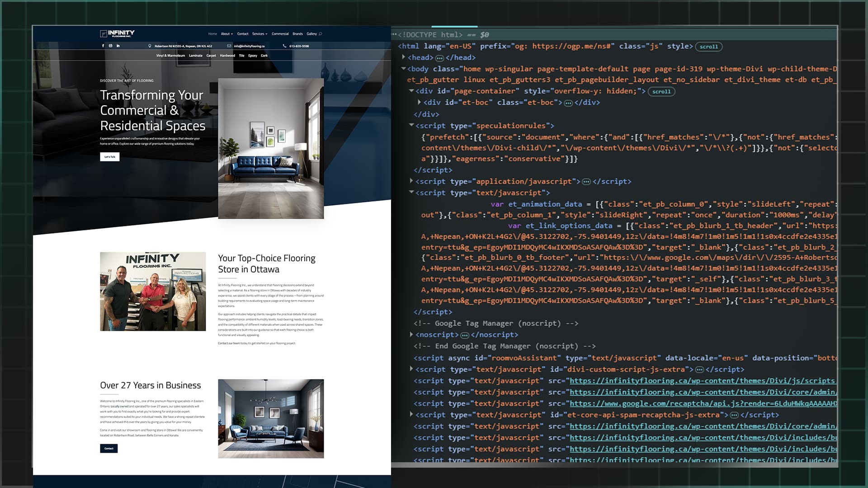Expand the collapsed head element ellipsis

click(x=439, y=58)
